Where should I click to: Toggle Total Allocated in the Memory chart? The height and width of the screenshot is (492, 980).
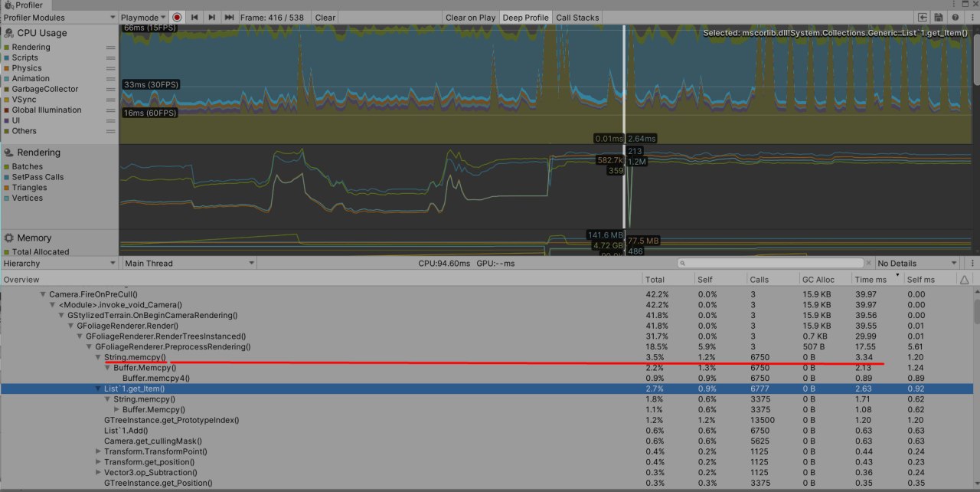click(36, 251)
